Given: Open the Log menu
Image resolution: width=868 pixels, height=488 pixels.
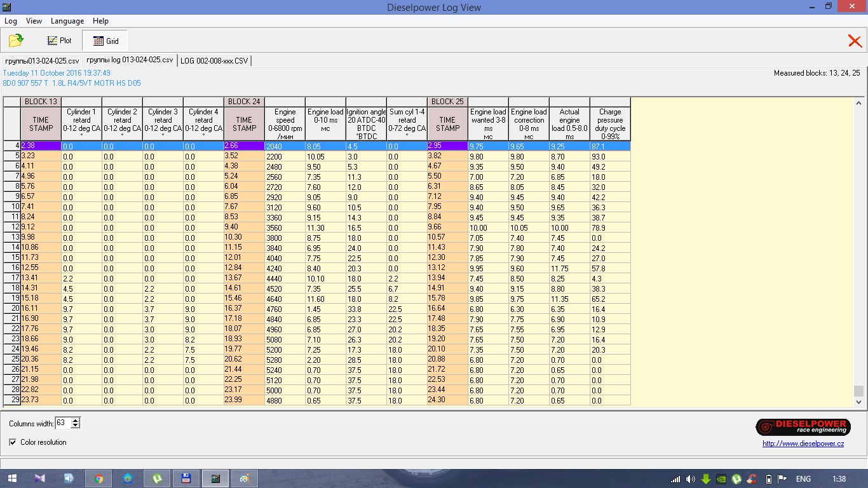Looking at the screenshot, I should pyautogui.click(x=11, y=21).
